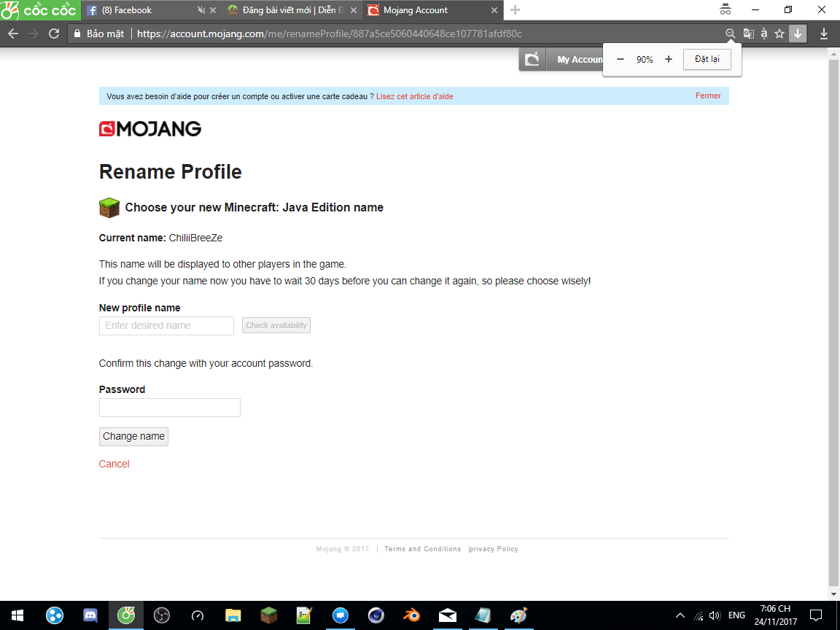Screen dimensions: 840x630
Task: Click the page vertical scrollbar down arrow
Action: 833,594
